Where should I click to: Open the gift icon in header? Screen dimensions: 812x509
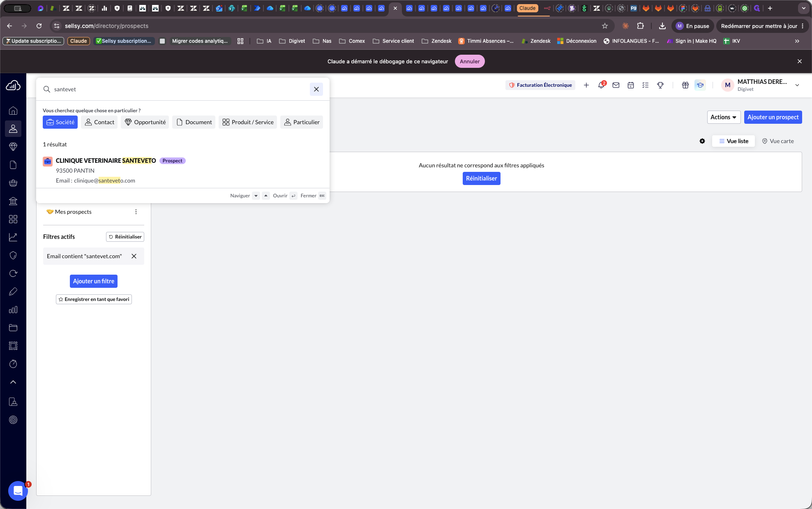685,85
